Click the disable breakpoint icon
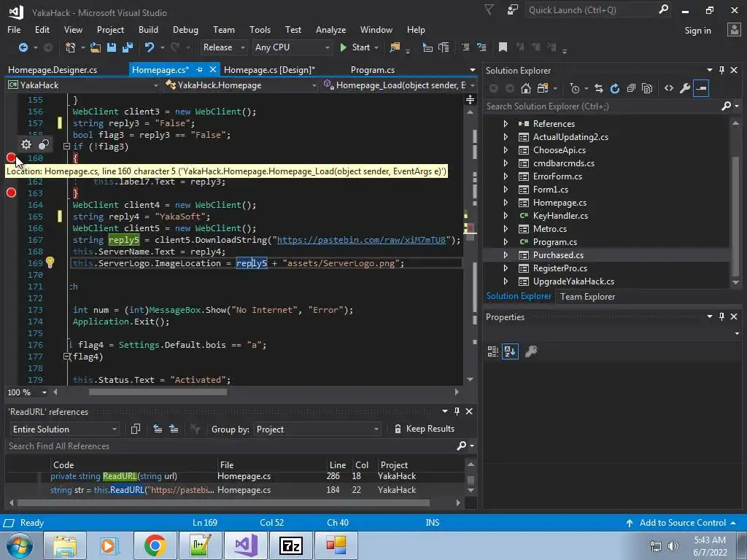The width and height of the screenshot is (747, 560). [44, 144]
